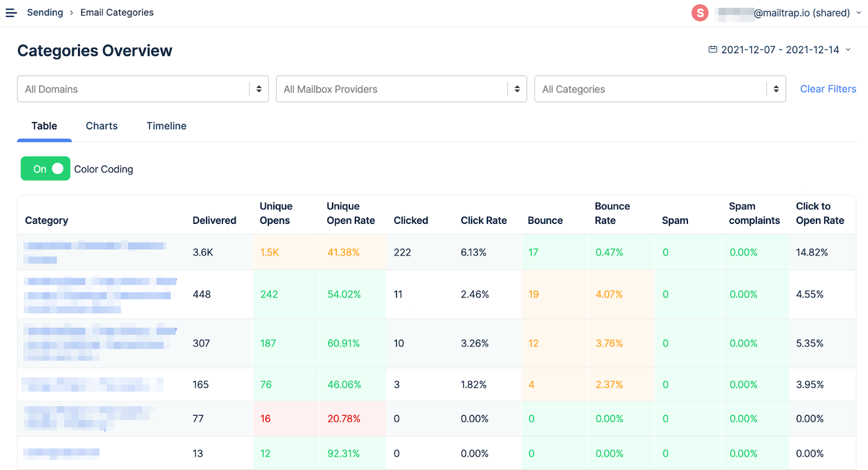Click the red S account avatar
868x470 pixels.
(x=700, y=12)
